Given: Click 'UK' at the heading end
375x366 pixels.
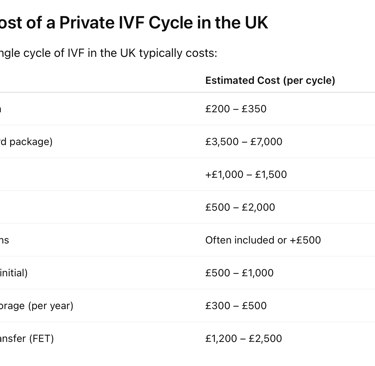Looking at the screenshot, I should (257, 23).
